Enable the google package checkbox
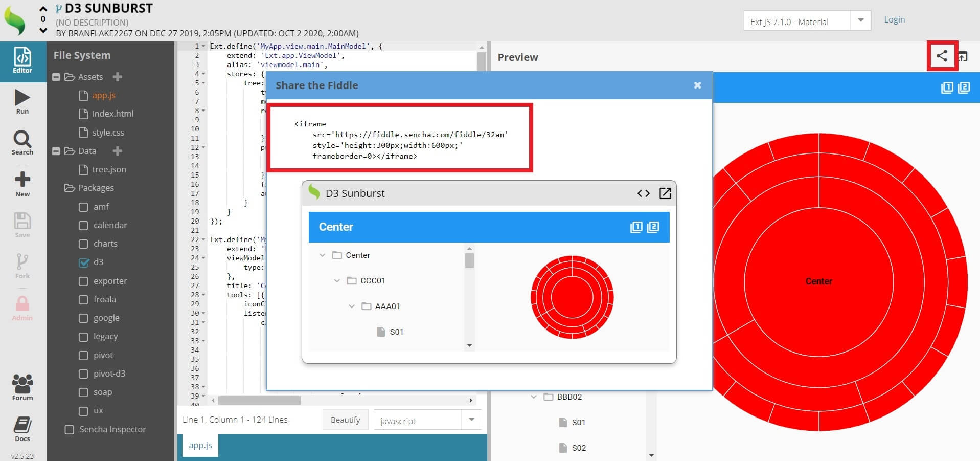Screen dimensions: 980x461 pos(83,318)
